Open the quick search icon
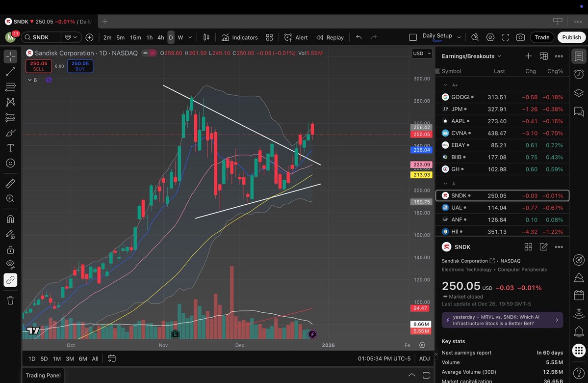 (x=475, y=37)
